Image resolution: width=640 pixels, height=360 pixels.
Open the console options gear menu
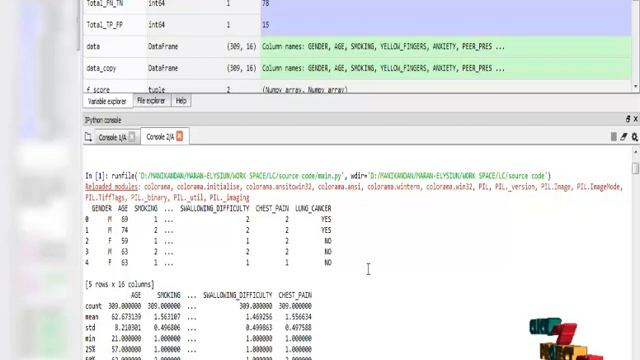635,137
